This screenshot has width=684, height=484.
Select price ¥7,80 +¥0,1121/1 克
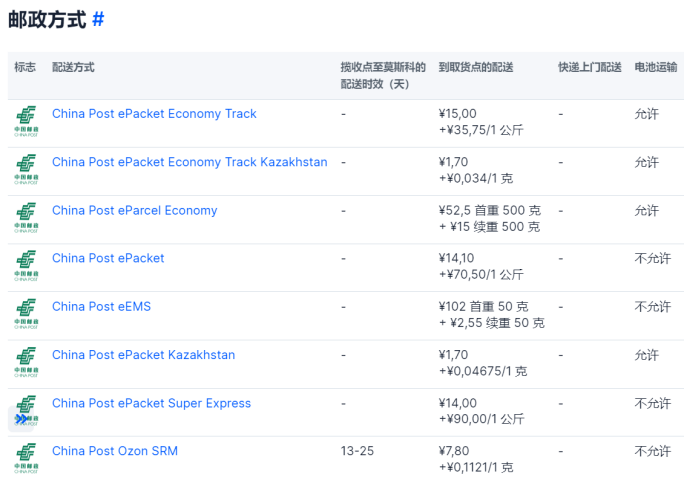[476, 459]
